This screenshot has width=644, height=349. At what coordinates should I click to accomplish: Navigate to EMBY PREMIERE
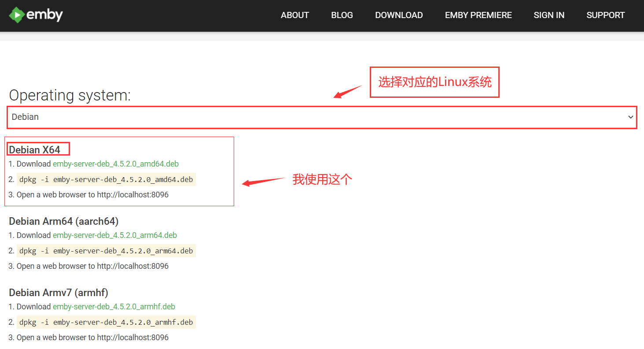coord(478,15)
